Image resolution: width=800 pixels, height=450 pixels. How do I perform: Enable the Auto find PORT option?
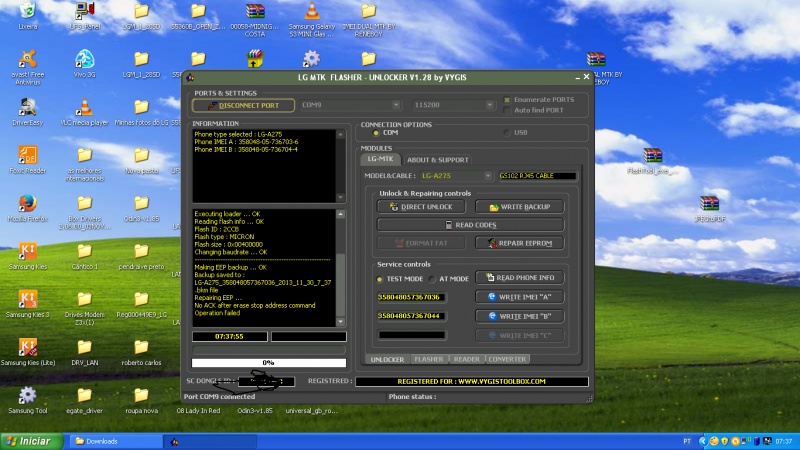507,110
